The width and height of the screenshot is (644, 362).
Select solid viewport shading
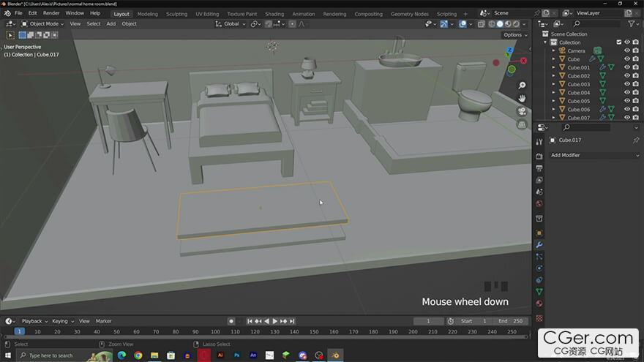500,24
